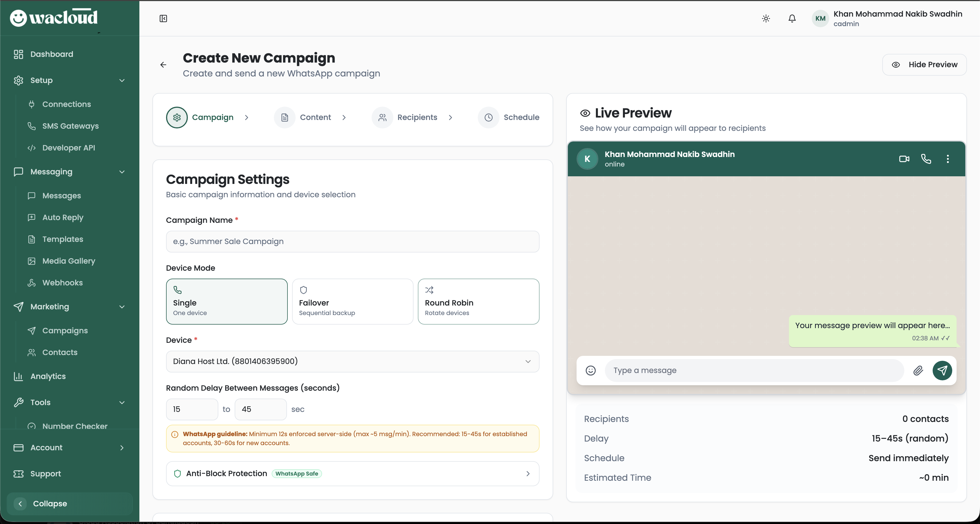
Task: Open three-dot menu in preview header
Action: coord(948,159)
